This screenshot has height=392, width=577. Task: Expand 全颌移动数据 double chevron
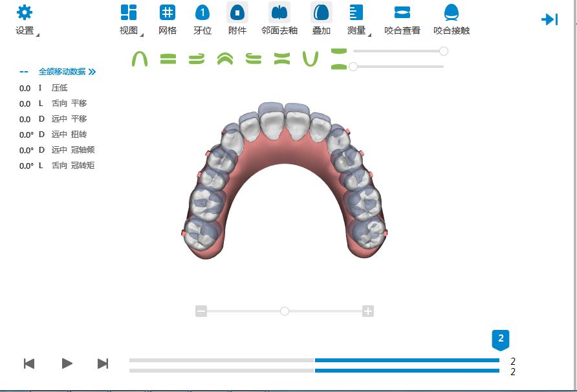pos(93,72)
